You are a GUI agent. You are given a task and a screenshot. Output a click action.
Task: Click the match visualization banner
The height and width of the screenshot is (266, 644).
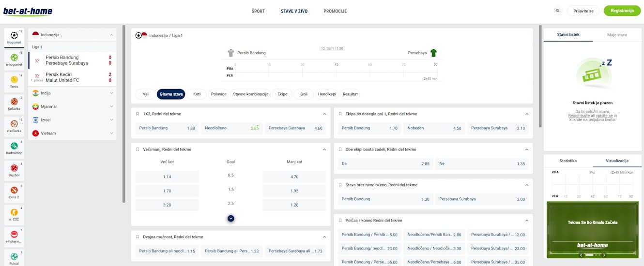point(593,230)
